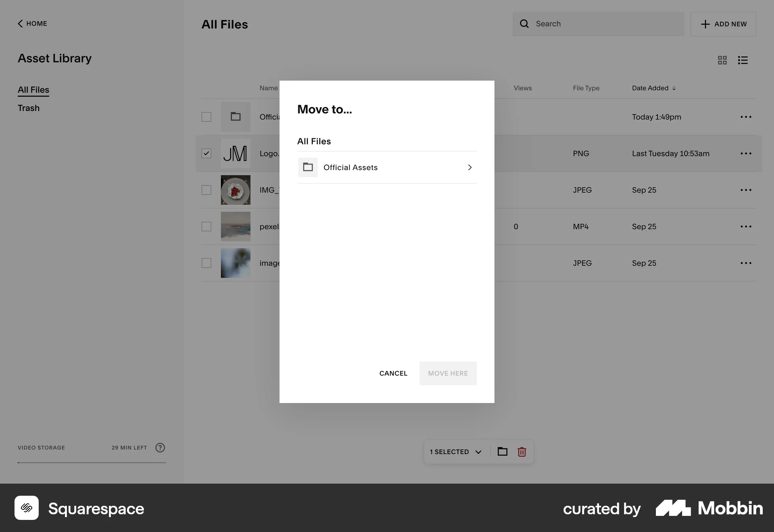This screenshot has width=774, height=532.
Task: Open the 1 SELECTED dropdown
Action: (x=456, y=452)
